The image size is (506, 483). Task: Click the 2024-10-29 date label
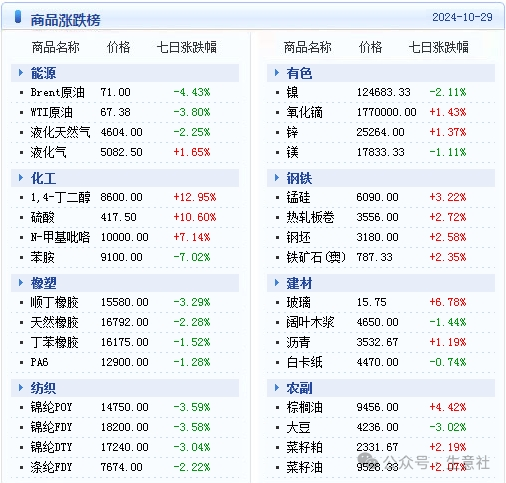click(x=462, y=17)
